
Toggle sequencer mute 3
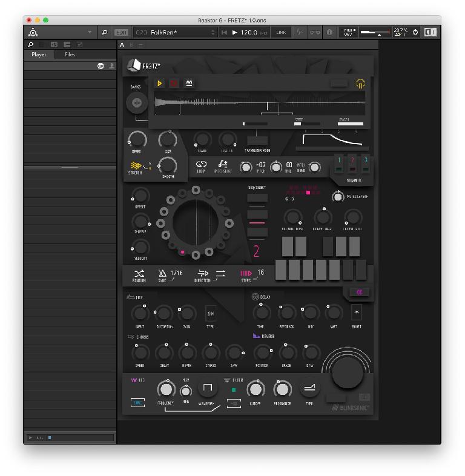click(366, 165)
